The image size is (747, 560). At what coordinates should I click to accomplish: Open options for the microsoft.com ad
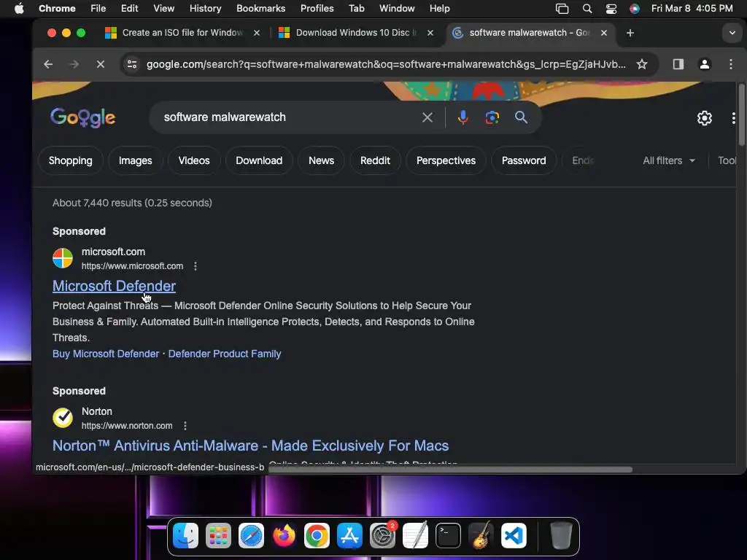point(196,266)
